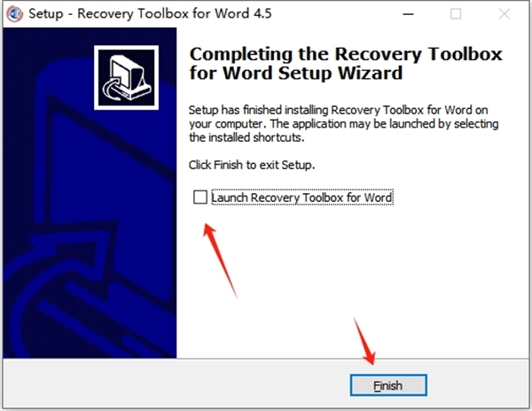Click the "the installed shortcuts." text line
The width and height of the screenshot is (532, 411).
[246, 137]
